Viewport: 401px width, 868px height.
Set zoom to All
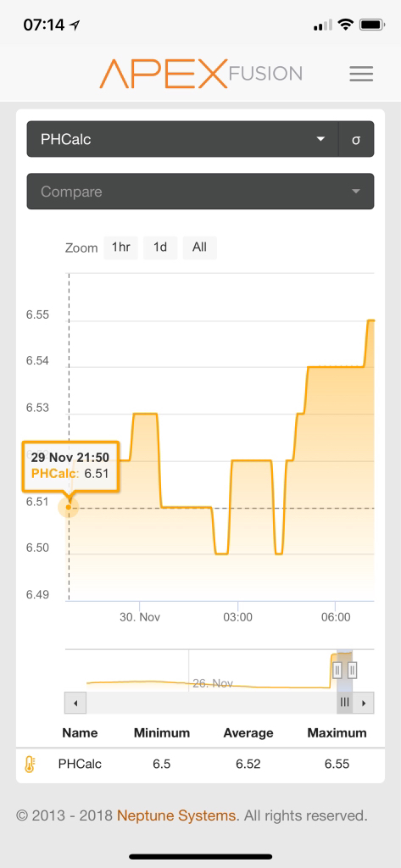coord(199,248)
